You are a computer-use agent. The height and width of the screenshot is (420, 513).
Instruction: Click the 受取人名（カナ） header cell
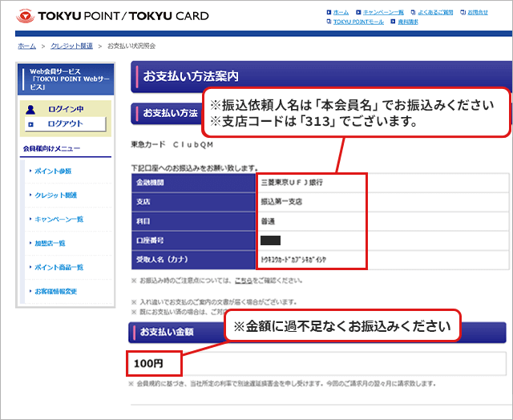pyautogui.click(x=193, y=260)
